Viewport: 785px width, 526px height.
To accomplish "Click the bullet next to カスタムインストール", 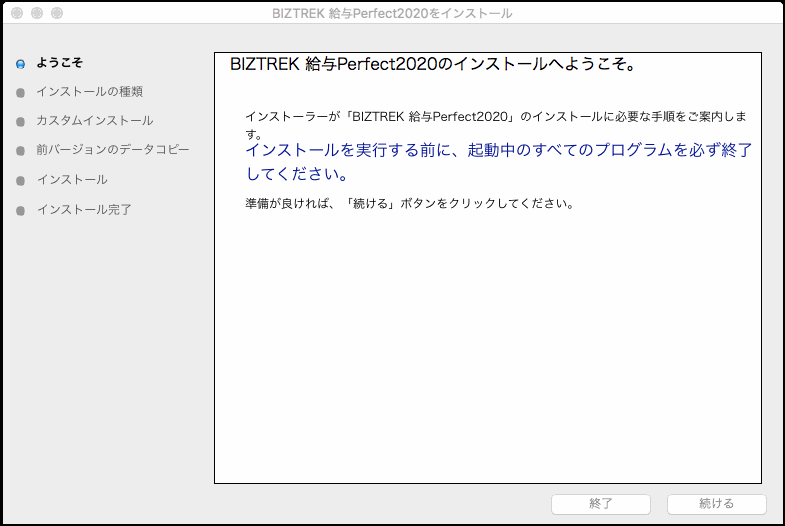I will pos(20,121).
